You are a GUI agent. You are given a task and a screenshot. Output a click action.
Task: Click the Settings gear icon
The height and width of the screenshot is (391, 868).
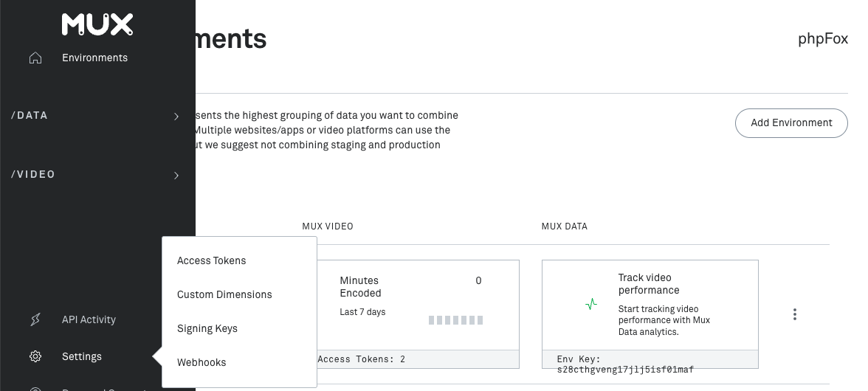pos(35,356)
